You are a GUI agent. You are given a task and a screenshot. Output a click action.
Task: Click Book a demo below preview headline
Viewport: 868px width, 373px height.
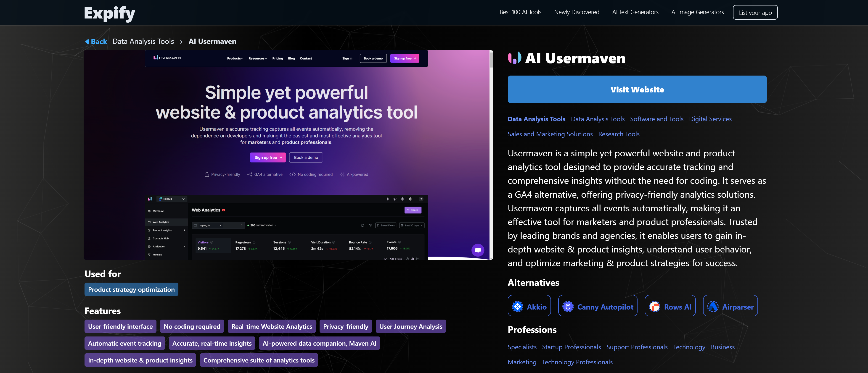pos(306,157)
